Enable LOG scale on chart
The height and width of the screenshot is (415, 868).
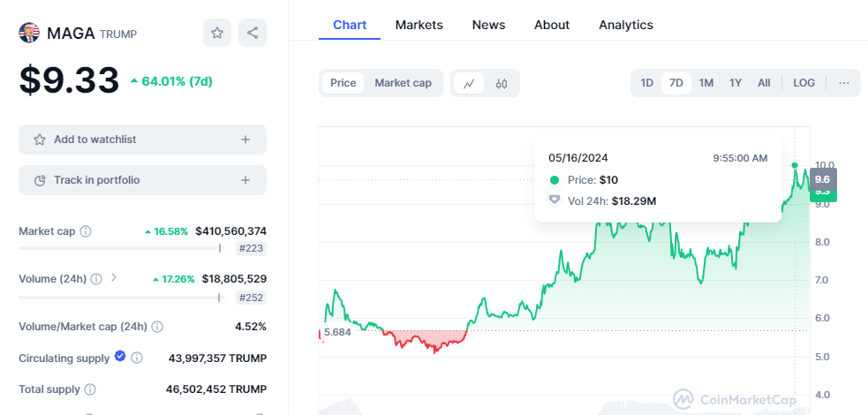coord(804,83)
